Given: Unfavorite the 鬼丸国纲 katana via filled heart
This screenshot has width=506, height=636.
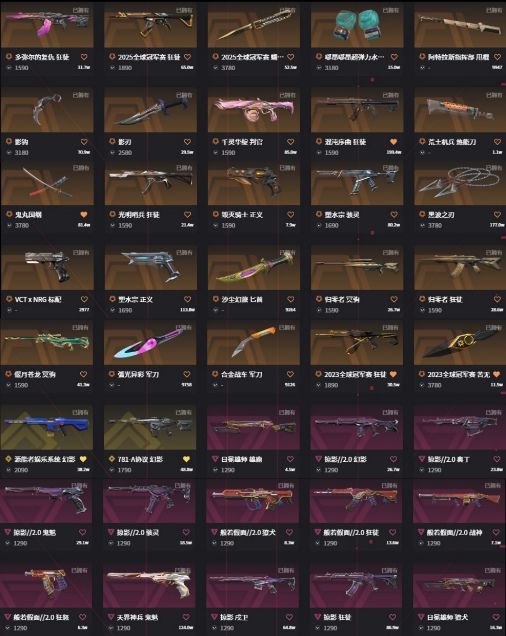Looking at the screenshot, I should (x=84, y=215).
